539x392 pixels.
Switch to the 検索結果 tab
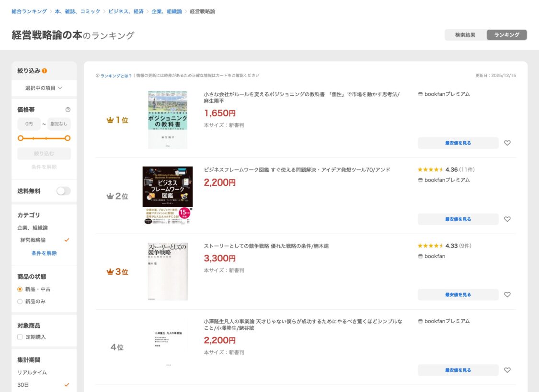click(465, 35)
